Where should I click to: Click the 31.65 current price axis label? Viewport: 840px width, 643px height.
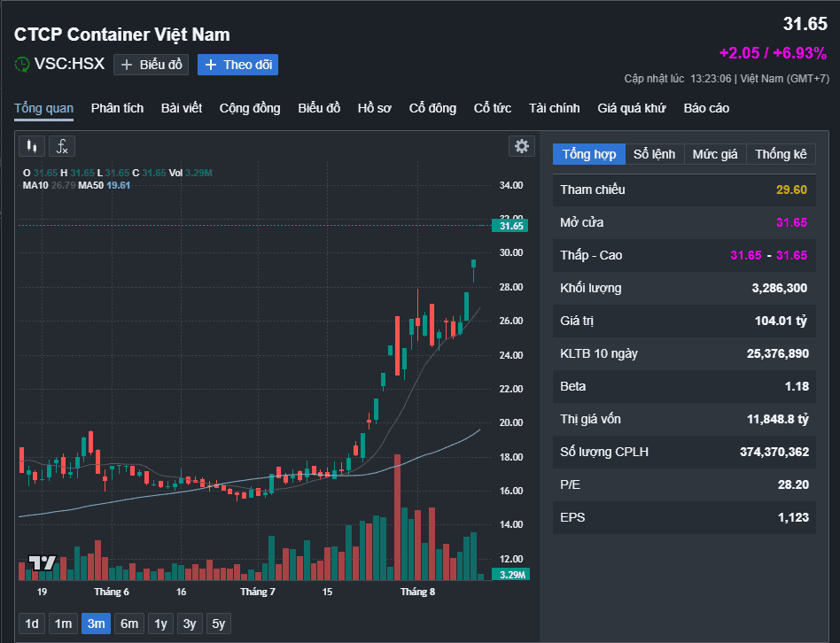(510, 226)
